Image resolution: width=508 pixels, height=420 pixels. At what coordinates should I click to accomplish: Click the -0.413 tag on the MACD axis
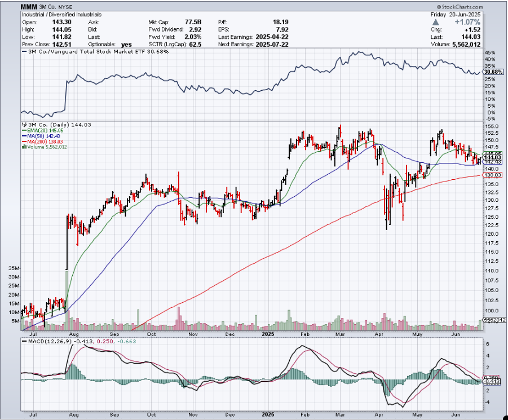pyautogui.click(x=492, y=382)
